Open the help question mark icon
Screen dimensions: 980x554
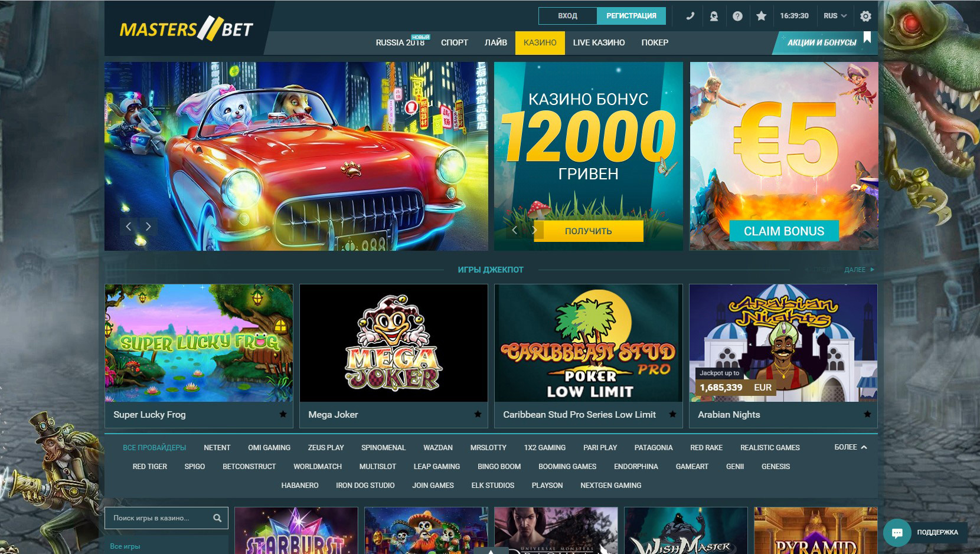tap(737, 16)
